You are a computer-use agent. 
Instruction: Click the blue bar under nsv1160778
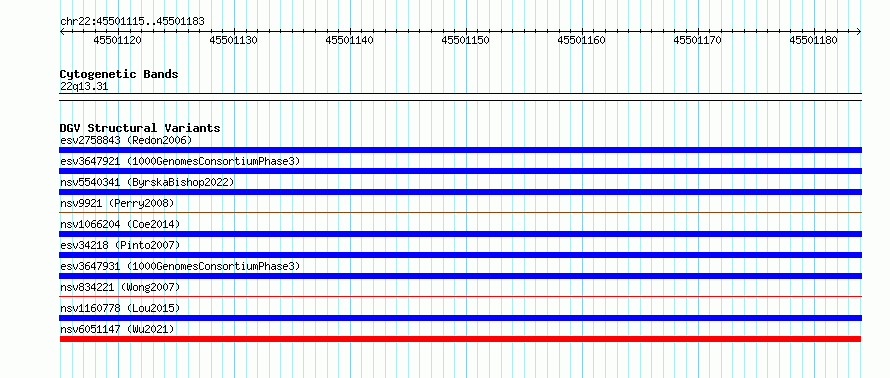point(460,318)
